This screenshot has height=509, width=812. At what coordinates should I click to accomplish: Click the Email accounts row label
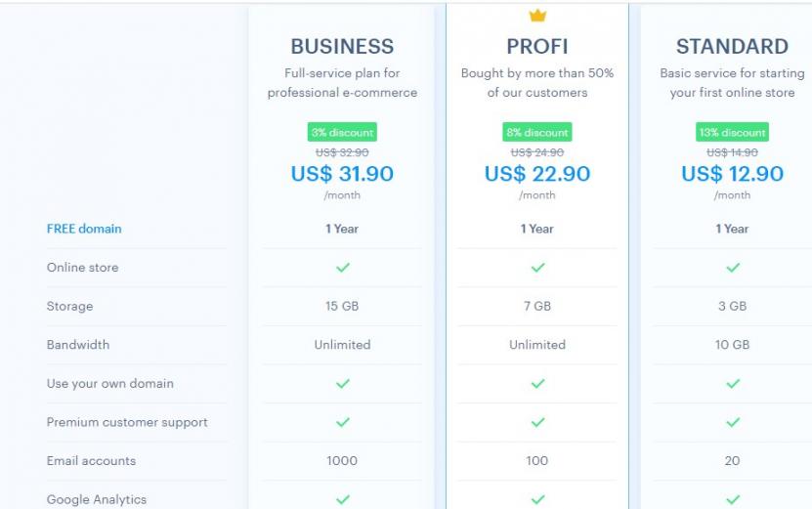click(x=91, y=461)
